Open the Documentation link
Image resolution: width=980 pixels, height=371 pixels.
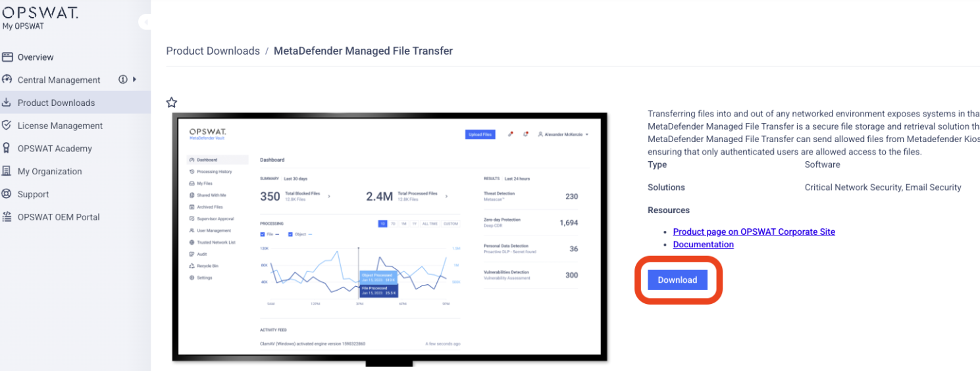tap(704, 244)
